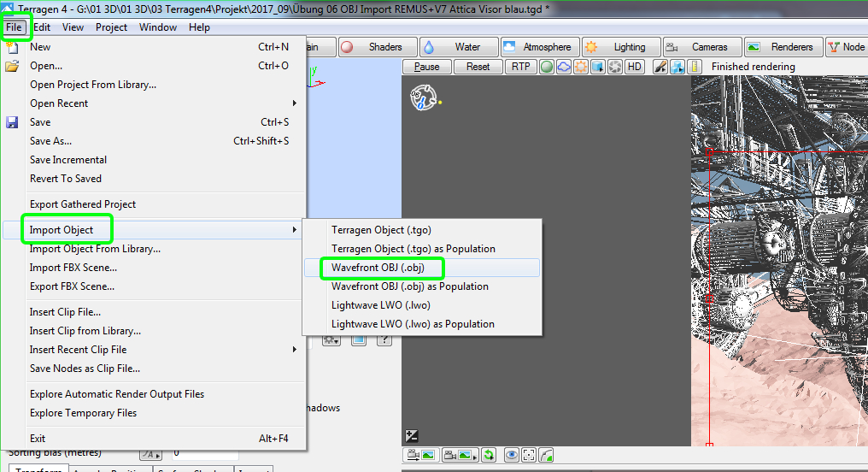Image resolution: width=868 pixels, height=472 pixels.
Task: Open the preview camera selection dropdown
Action: tap(460, 456)
